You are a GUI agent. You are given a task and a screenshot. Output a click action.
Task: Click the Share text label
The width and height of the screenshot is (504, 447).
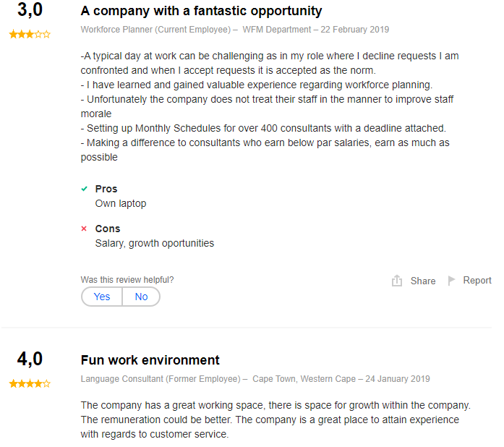(x=423, y=281)
